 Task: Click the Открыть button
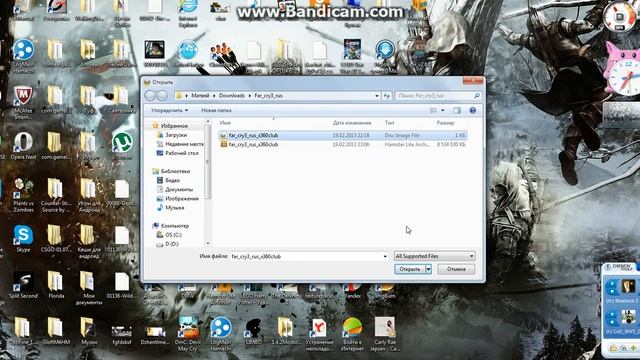(x=410, y=269)
